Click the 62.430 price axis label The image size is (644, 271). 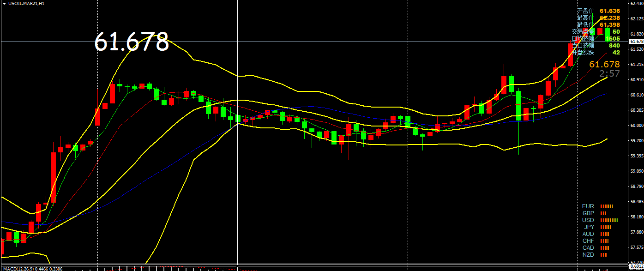(637, 4)
